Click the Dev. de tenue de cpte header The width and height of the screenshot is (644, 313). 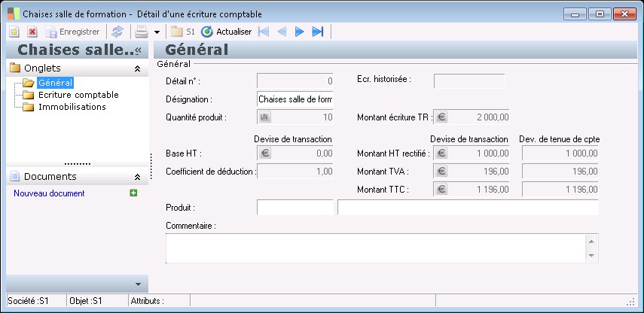(560, 139)
